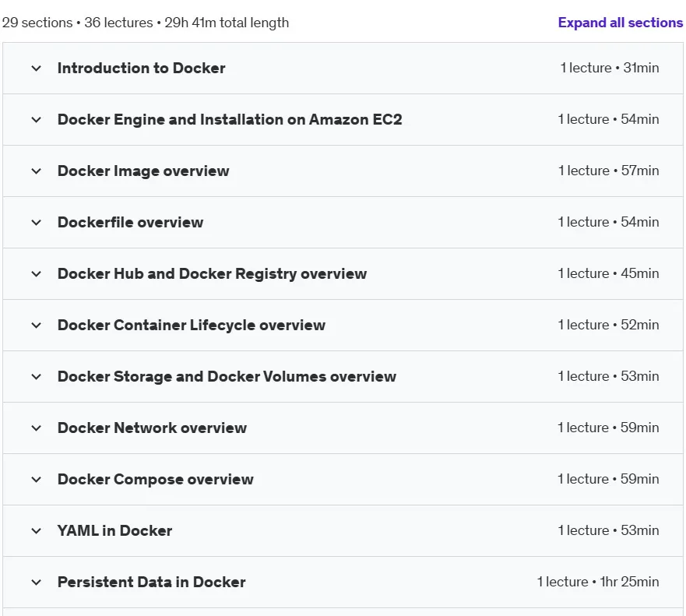Expand Docker Storage and Volumes chevron
Image resolution: width=686 pixels, height=616 pixels.
point(37,377)
